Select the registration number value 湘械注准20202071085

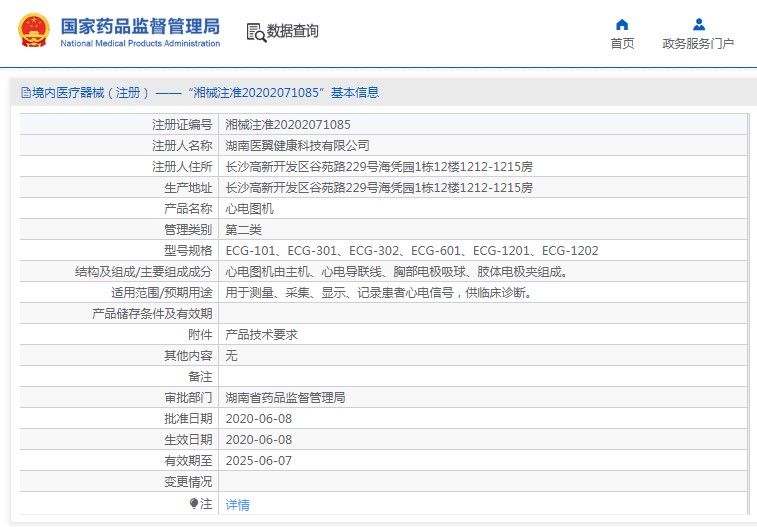pos(288,125)
